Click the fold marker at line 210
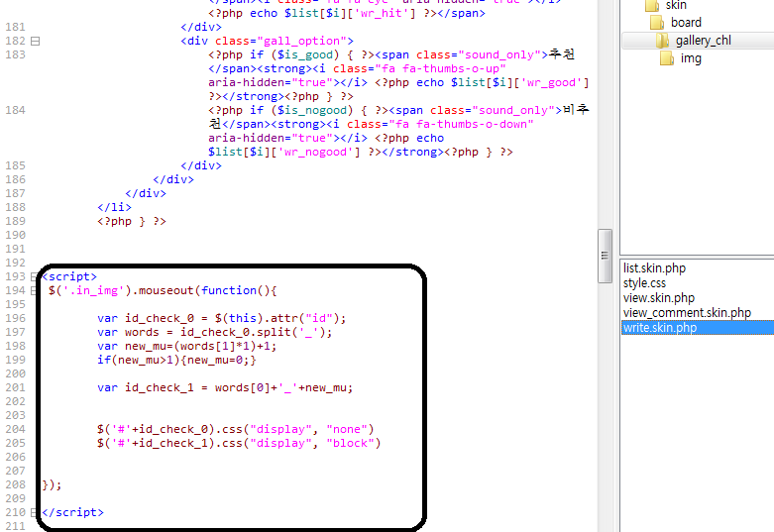This screenshot has height=532, width=774. coord(36,512)
